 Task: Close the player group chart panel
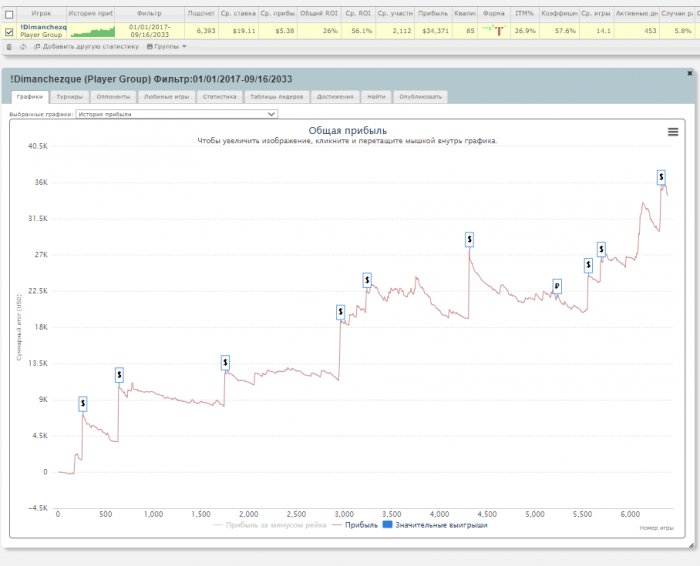tap(689, 74)
